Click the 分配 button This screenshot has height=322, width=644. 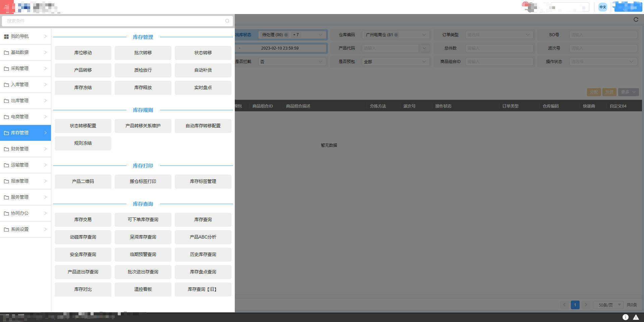tap(594, 92)
